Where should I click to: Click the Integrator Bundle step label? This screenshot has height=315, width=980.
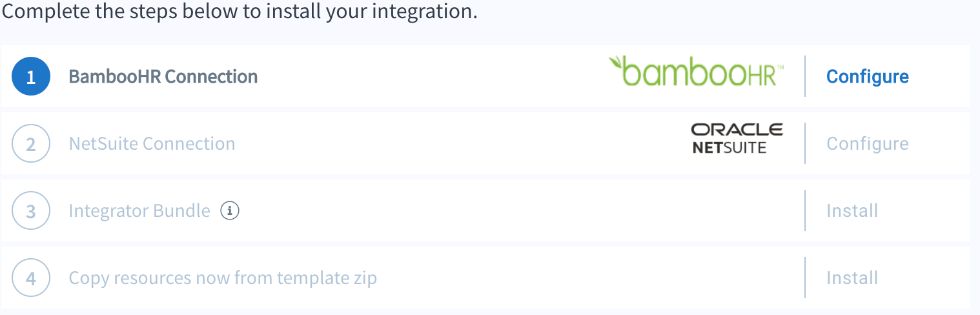coord(139,210)
